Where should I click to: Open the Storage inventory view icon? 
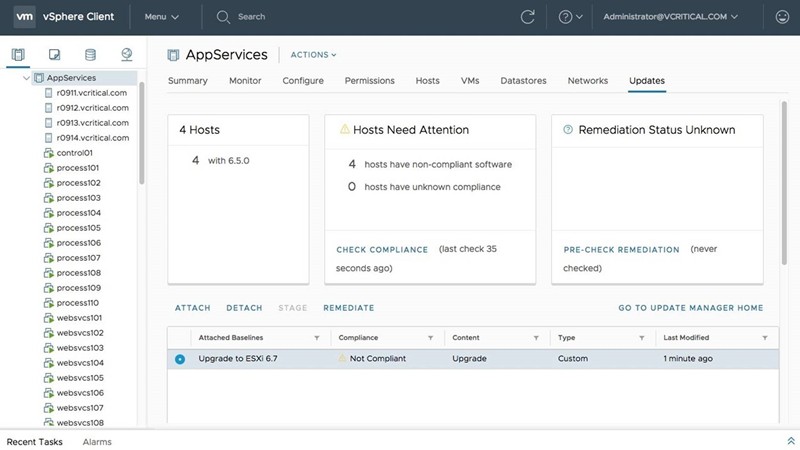[x=90, y=54]
